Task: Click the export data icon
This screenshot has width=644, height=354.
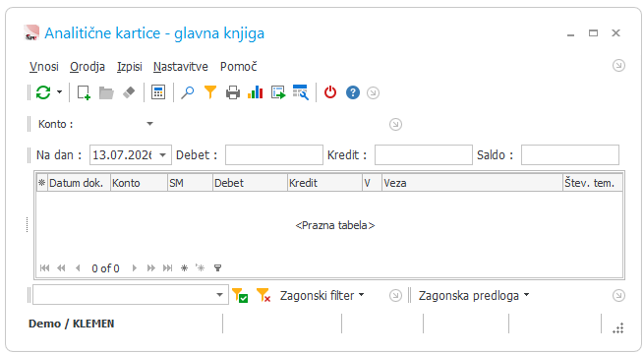Action: pos(278,92)
